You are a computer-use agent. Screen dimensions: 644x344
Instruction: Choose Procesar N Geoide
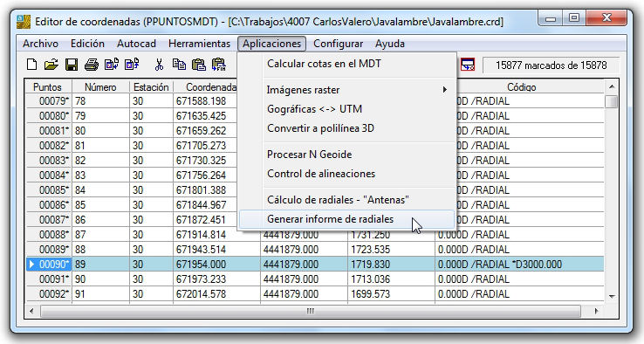[x=347, y=155]
